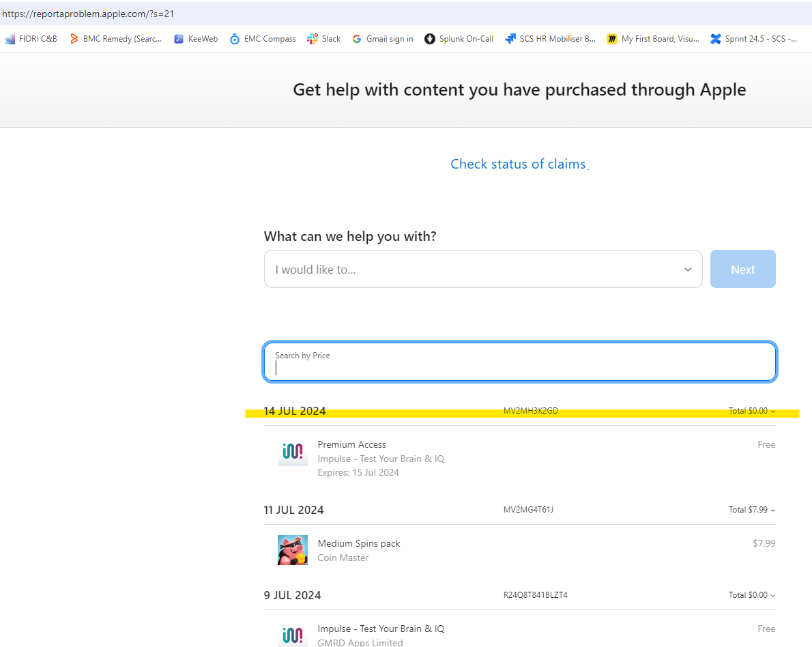The height and width of the screenshot is (647, 812).
Task: Click the 11 JUL 2024 date heading
Action: point(293,511)
